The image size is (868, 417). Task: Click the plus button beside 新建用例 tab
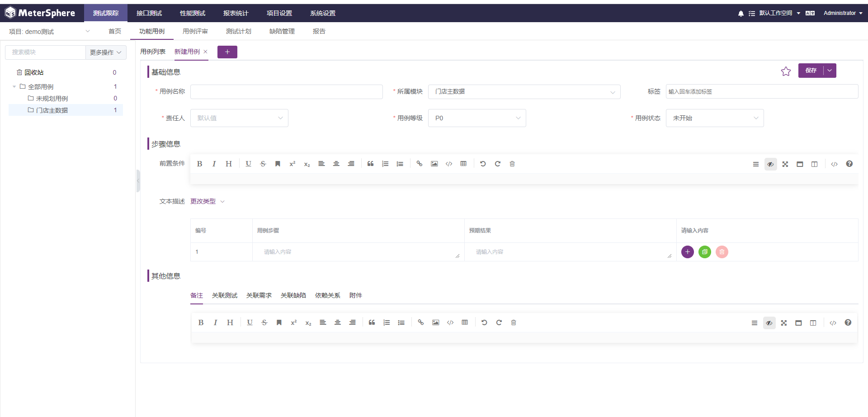(x=227, y=52)
